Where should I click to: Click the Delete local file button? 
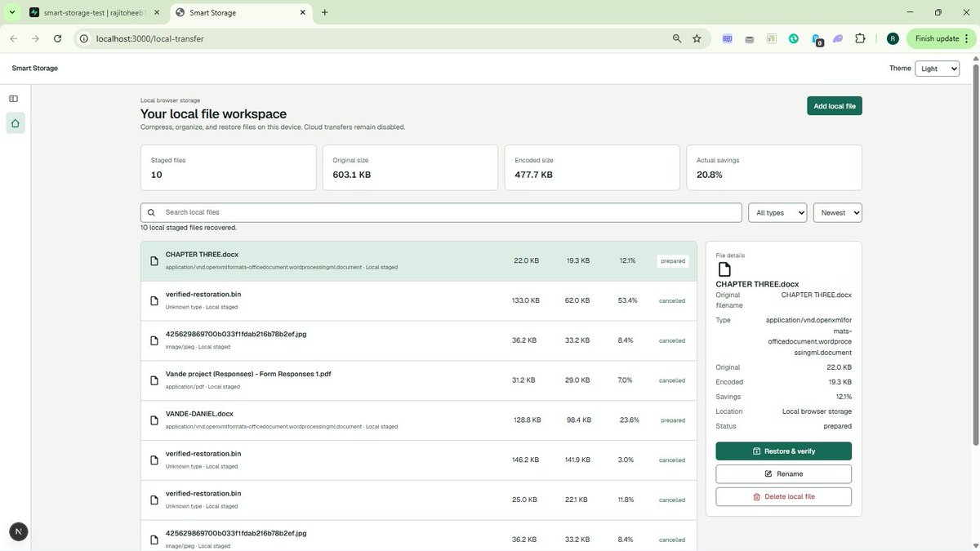783,496
